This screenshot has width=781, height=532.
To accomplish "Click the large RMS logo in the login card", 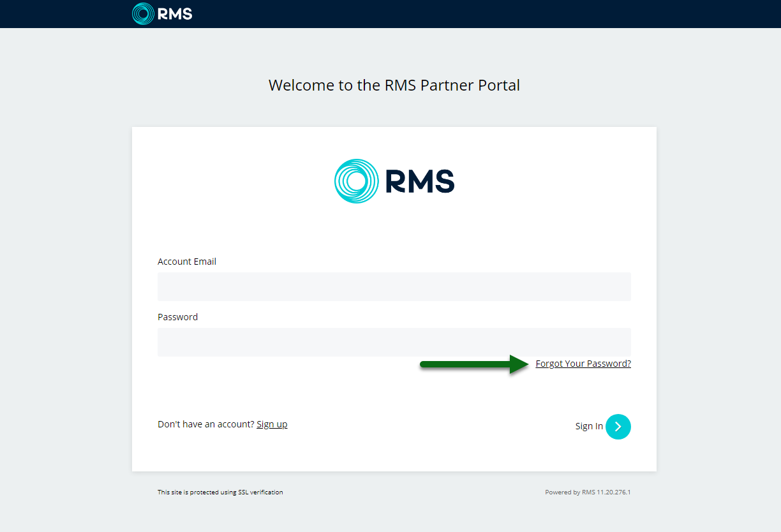I will pyautogui.click(x=394, y=181).
